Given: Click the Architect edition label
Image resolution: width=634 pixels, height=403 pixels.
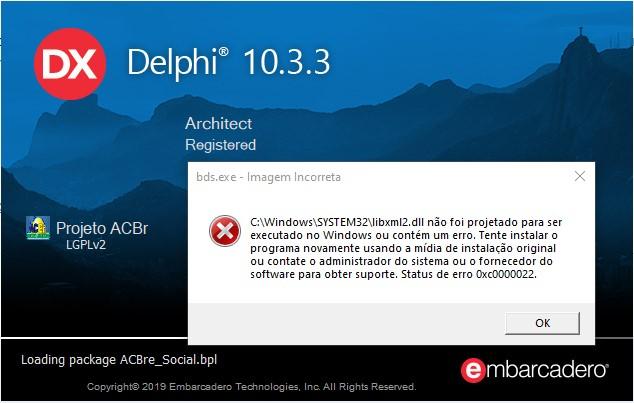Looking at the screenshot, I should [x=218, y=124].
